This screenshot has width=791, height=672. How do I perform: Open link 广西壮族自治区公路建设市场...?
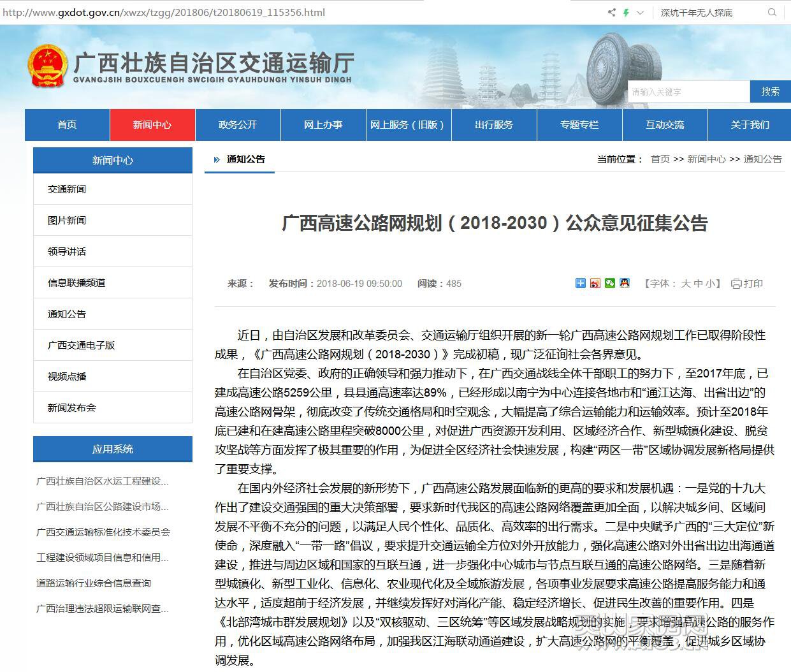[x=103, y=507]
